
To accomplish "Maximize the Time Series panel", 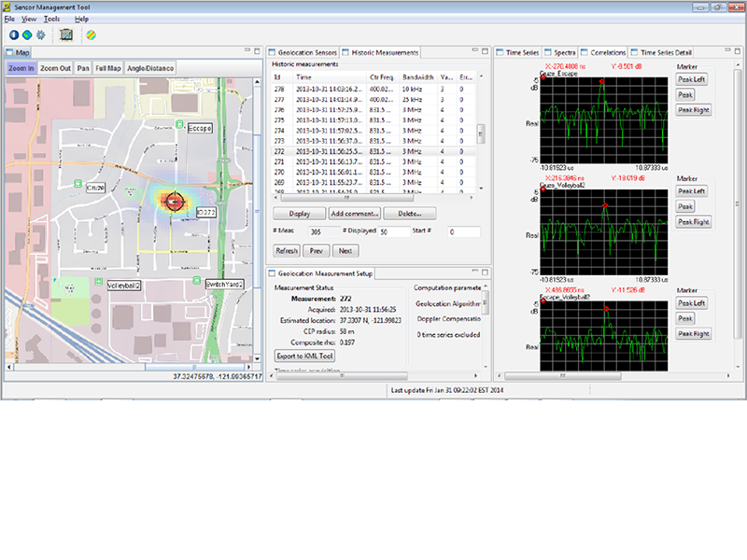I will pos(738,51).
